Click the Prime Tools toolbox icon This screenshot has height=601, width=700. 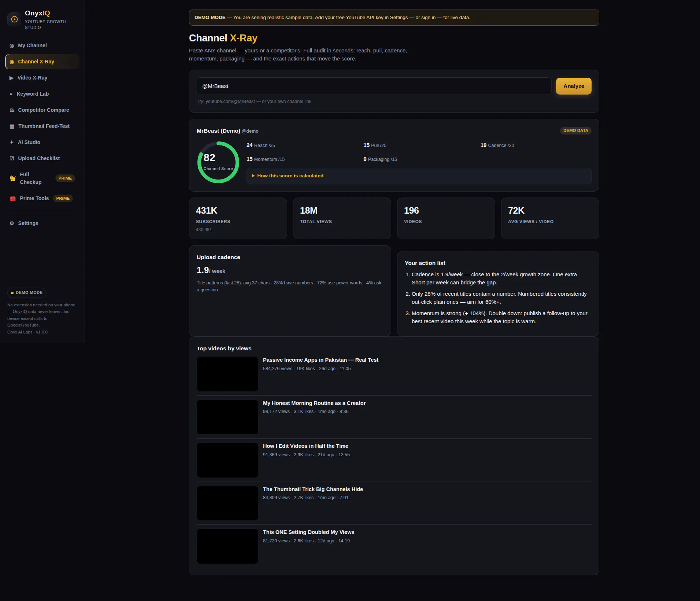(x=12, y=199)
